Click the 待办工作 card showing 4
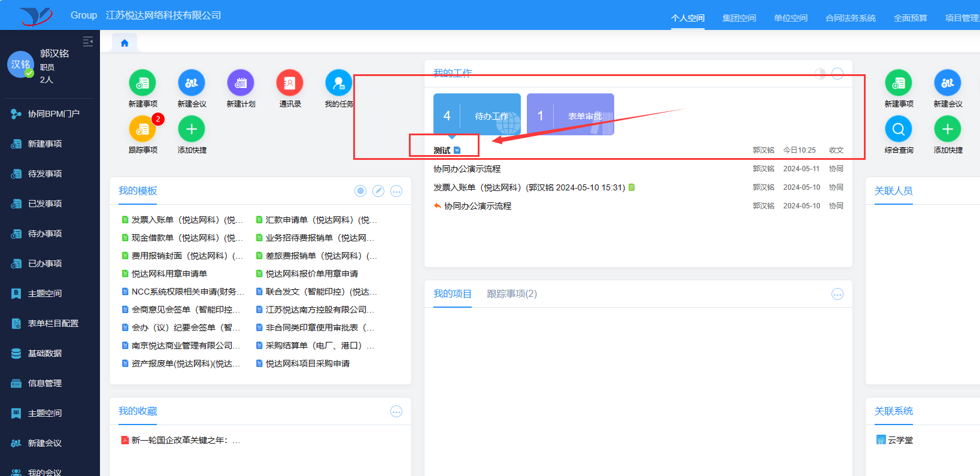 click(477, 114)
